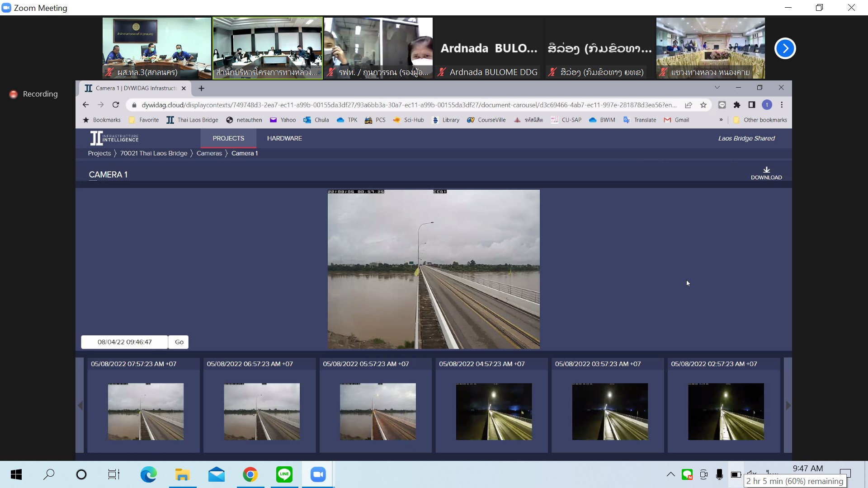Open the Chrome three-dot menu

781,105
